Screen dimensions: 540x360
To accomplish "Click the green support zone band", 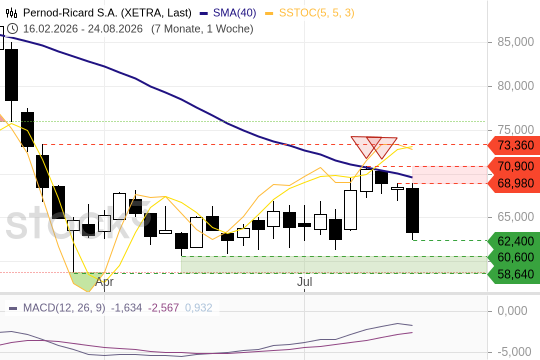I will click(334, 265).
